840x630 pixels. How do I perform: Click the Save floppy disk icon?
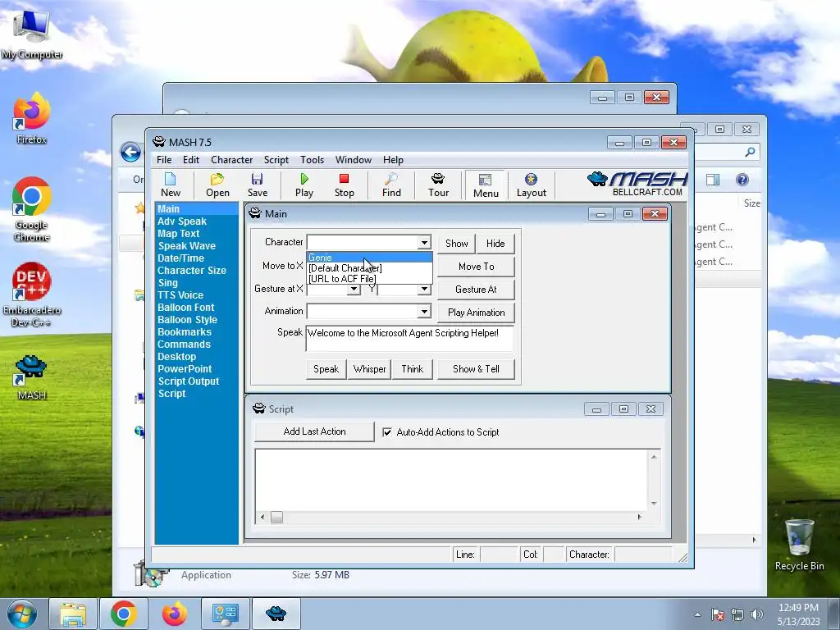point(257,185)
